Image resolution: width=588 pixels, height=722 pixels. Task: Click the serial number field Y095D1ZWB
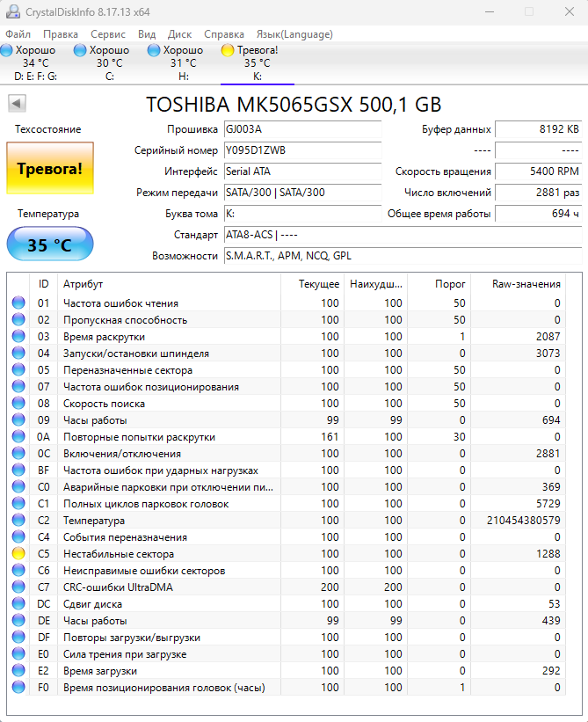pos(302,150)
